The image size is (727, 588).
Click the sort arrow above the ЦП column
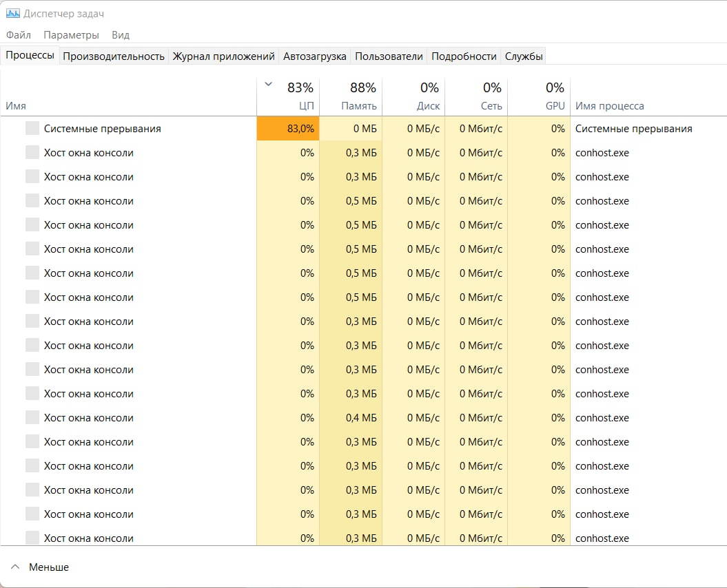pyautogui.click(x=268, y=85)
